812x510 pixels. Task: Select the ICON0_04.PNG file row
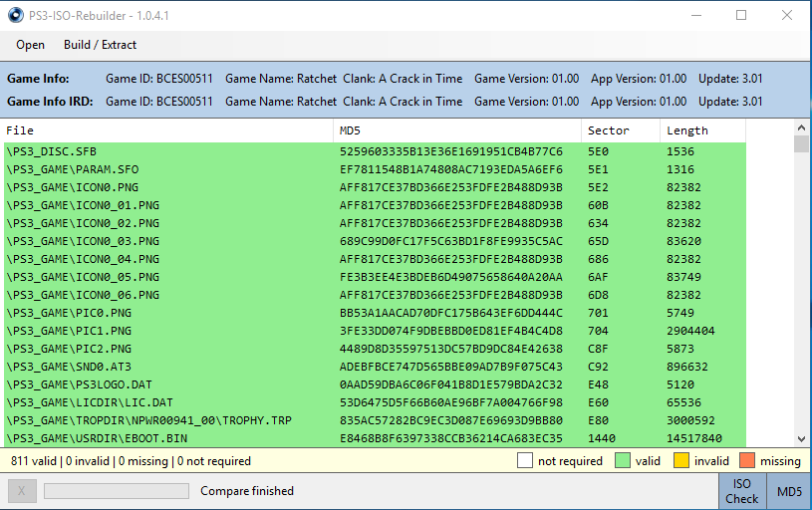[375, 259]
